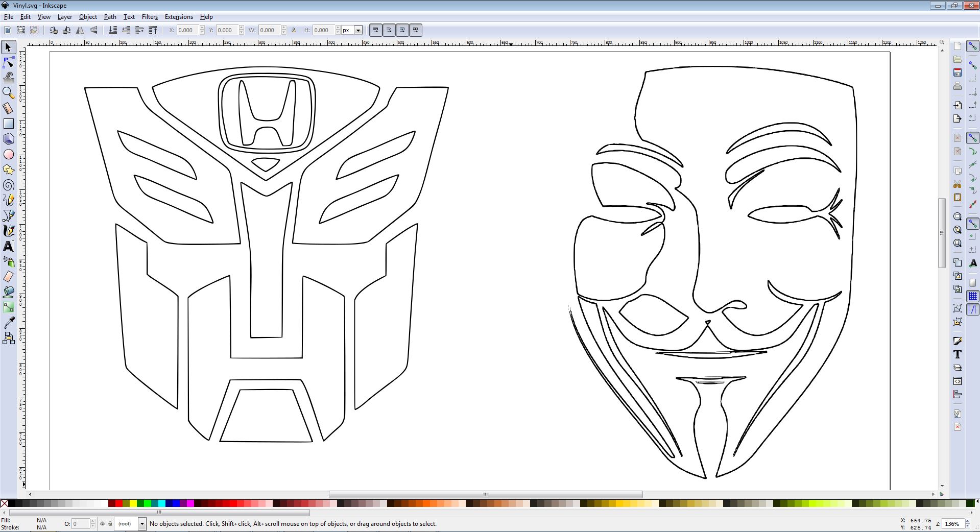The width and height of the screenshot is (980, 532).
Task: Select the Pencil freehand tool
Action: [x=8, y=200]
